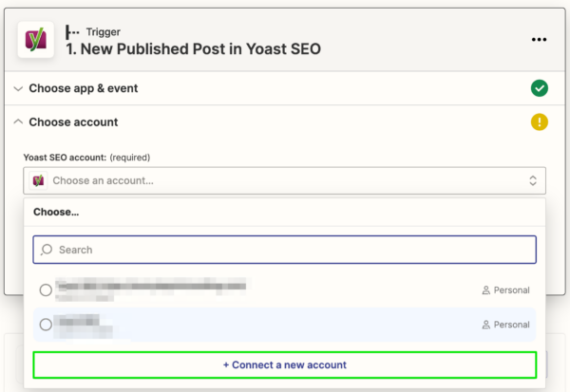Click the Trigger label text
This screenshot has height=392, width=570.
pyautogui.click(x=104, y=32)
